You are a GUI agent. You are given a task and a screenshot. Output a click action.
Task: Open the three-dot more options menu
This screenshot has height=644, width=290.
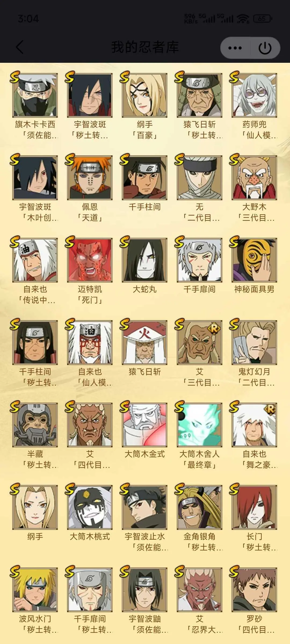(x=235, y=48)
